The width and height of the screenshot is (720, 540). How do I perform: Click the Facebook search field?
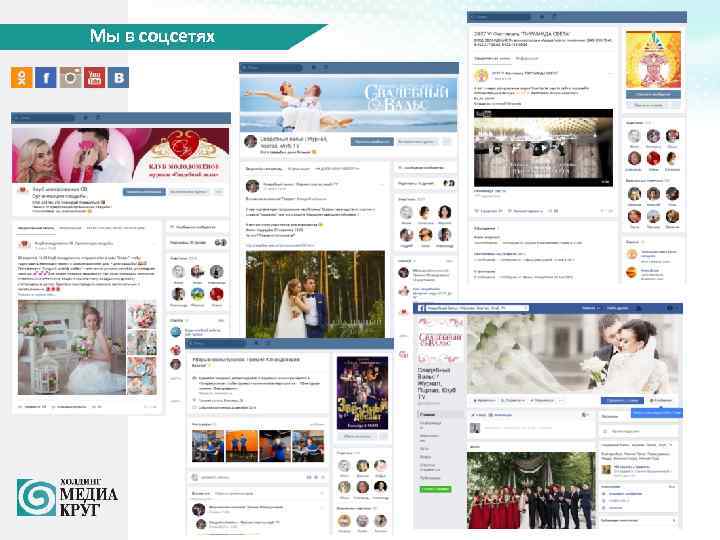477,308
